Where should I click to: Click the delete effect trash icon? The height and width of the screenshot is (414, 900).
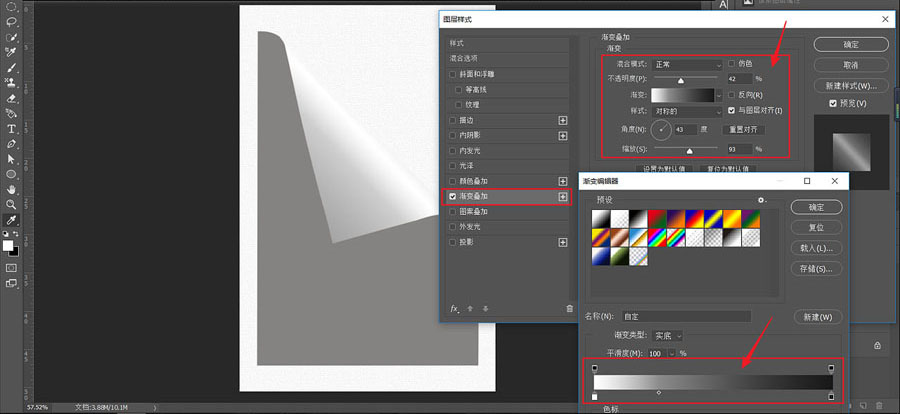(x=569, y=309)
